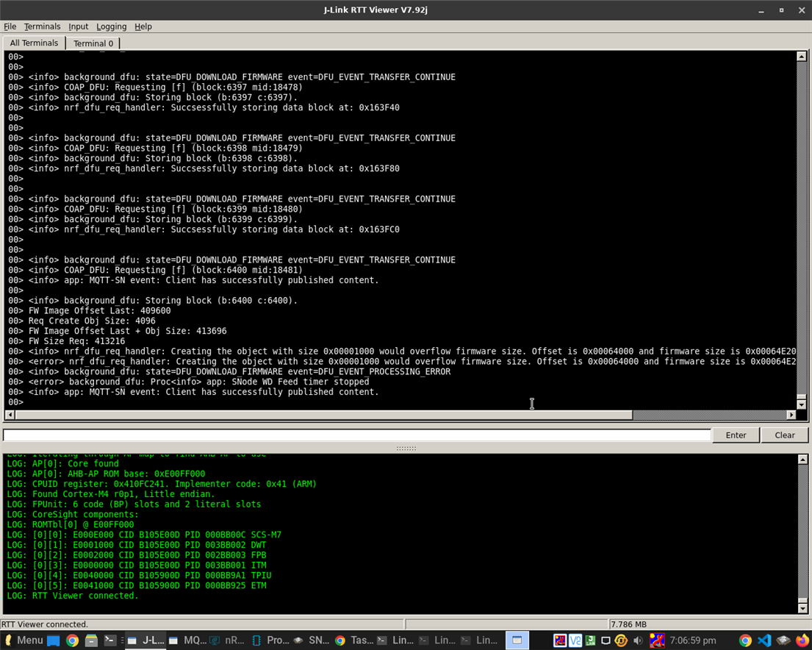The image size is (812, 650).
Task: Switch to the SN... window in taskbar
Action: coord(312,640)
